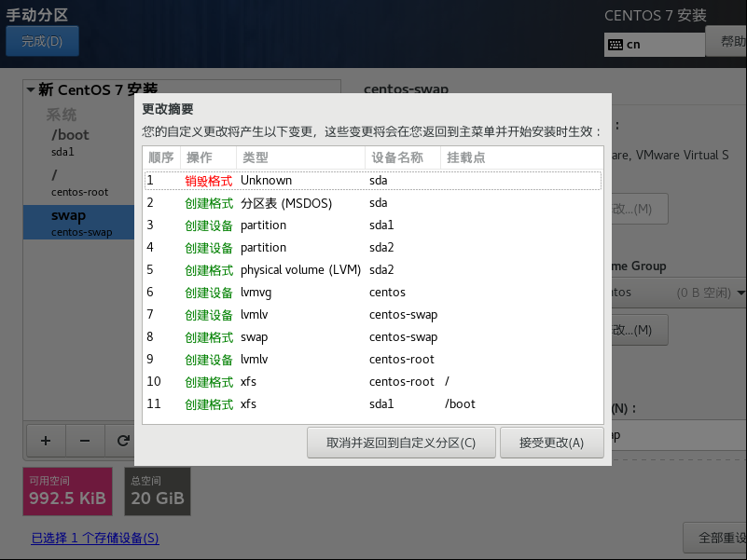
Task: Select /boot sda1 partition entry
Action: pyautogui.click(x=79, y=143)
